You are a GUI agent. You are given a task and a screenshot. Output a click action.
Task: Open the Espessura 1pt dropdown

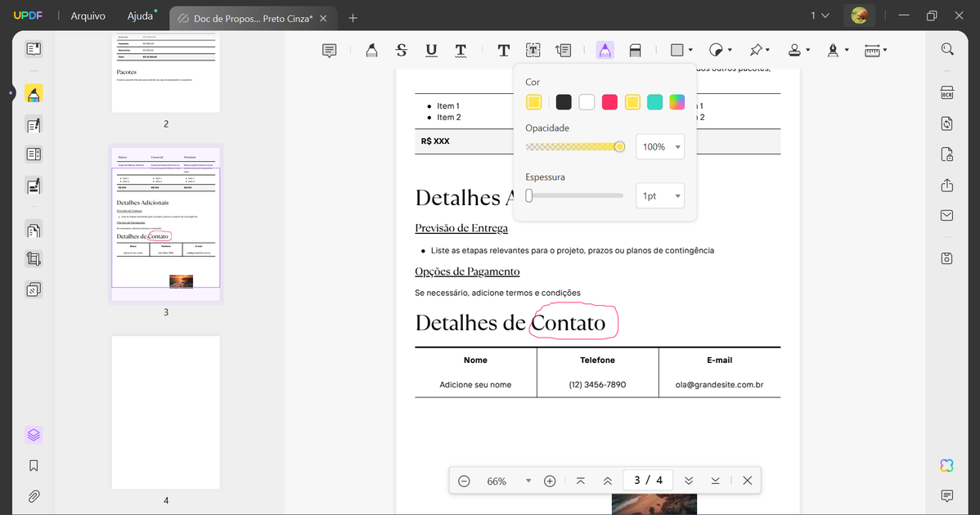coord(660,195)
